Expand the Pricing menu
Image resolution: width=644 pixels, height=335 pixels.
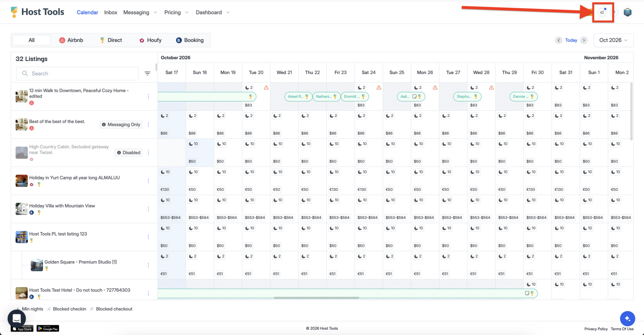[176, 12]
